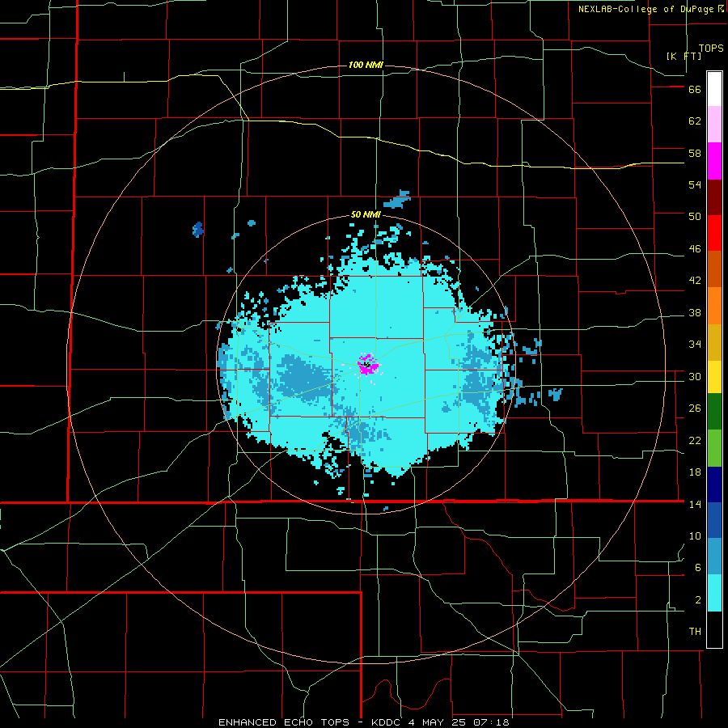This screenshot has width=728, height=728.
Task: Click the legend value '14'
Action: click(x=695, y=504)
